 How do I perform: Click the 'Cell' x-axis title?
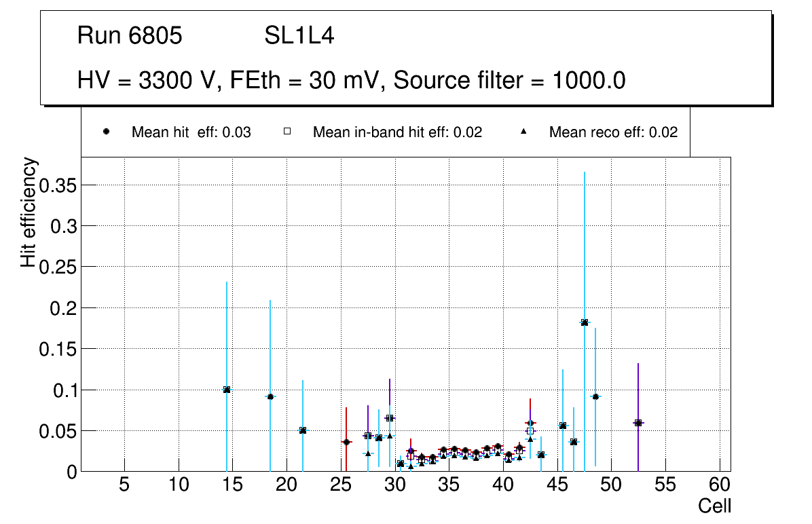[x=714, y=506]
